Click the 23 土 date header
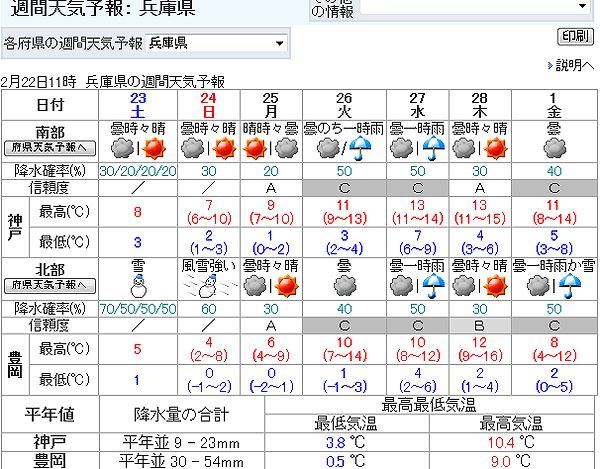600x469 pixels. pos(138,105)
